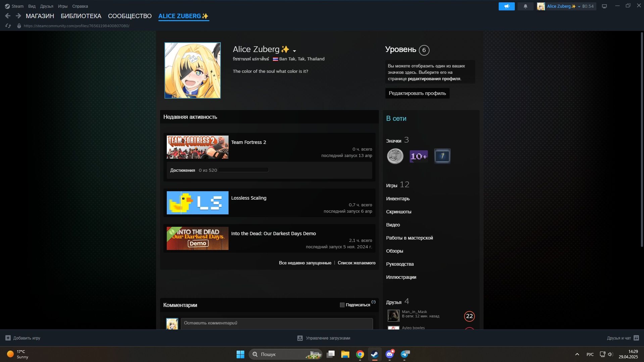Image resolution: width=644 pixels, height=362 pixels.
Task: Select the ALICE ZUBERG tab
Action: pyautogui.click(x=184, y=16)
